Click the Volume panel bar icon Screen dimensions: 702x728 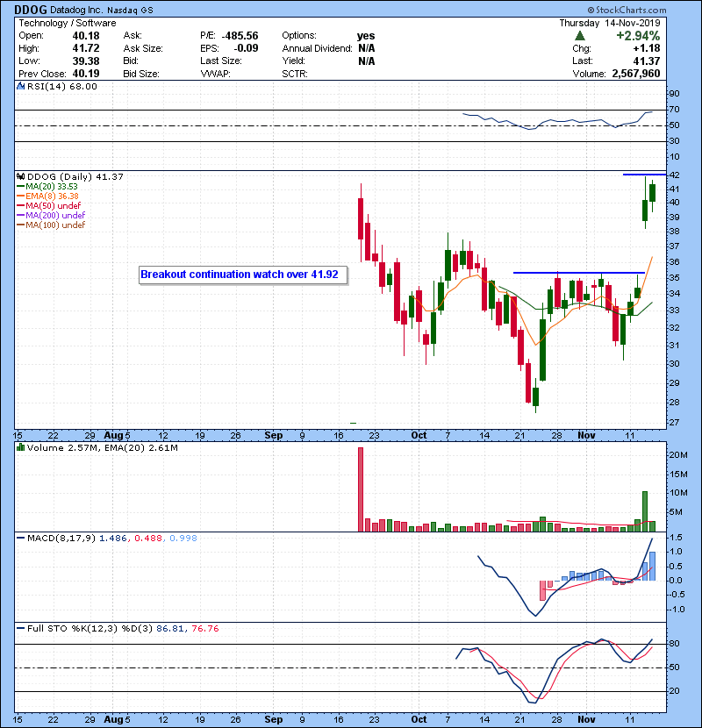pos(20,447)
